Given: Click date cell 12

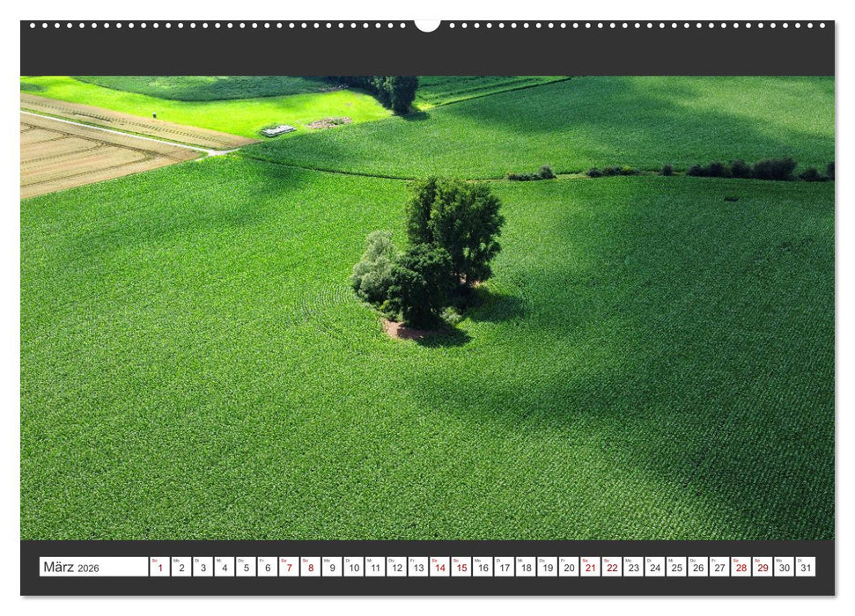Looking at the screenshot, I should tap(396, 568).
